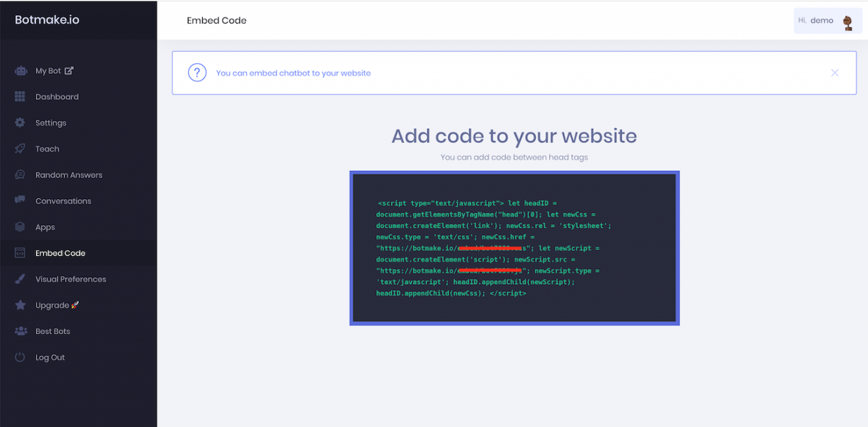Open Random Answers in the sidebar
Image resolution: width=868 pixels, height=427 pixels.
point(79,175)
